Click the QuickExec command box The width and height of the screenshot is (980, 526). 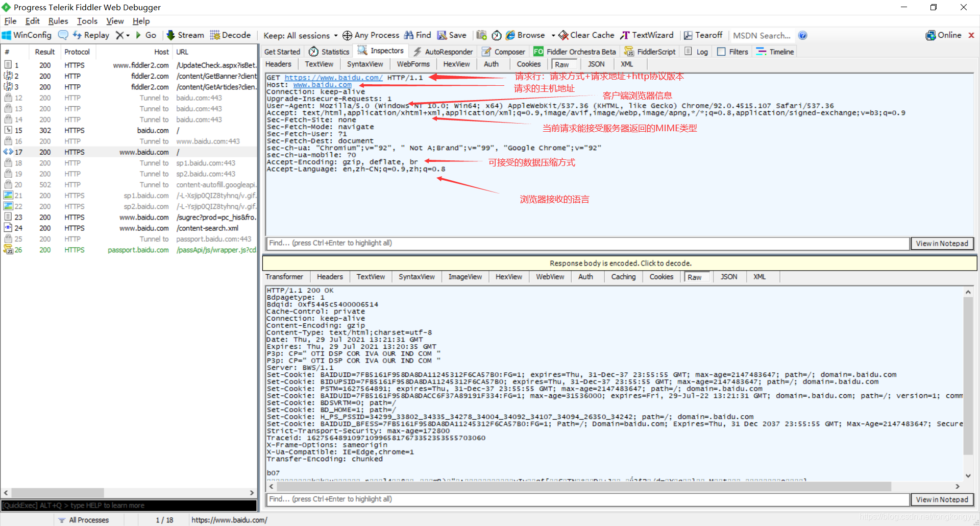pos(129,505)
